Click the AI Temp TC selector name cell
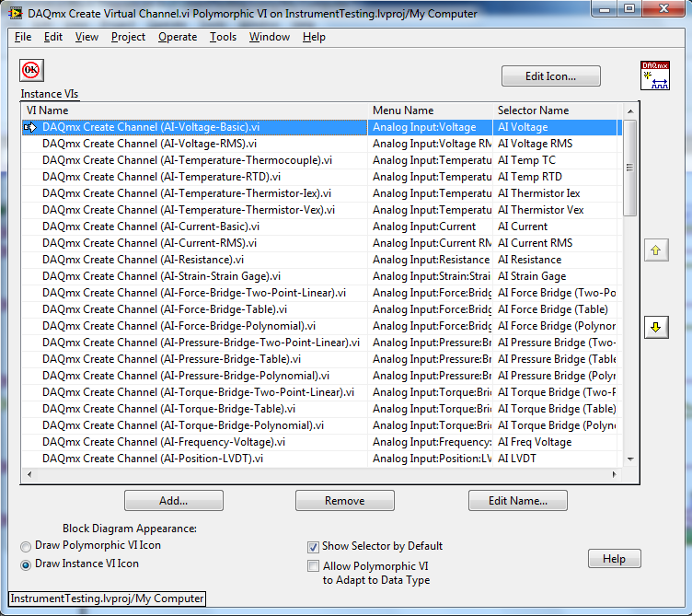Viewport: 692px width, 616px height. [x=555, y=160]
